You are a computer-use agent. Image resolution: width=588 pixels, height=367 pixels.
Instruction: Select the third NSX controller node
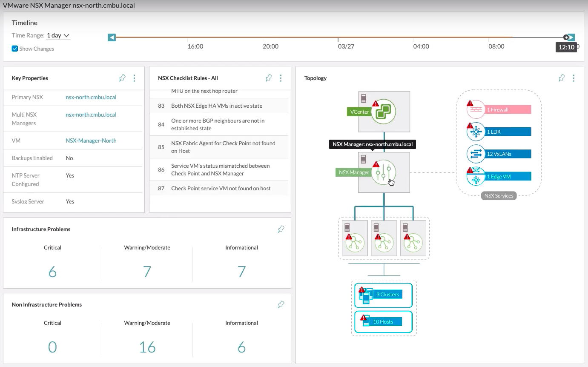(x=413, y=238)
